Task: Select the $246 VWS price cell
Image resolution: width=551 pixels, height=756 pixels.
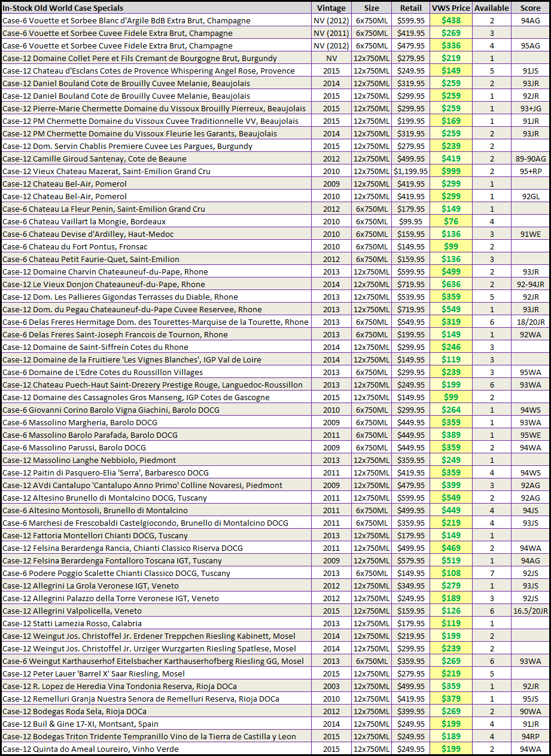Action: coord(451,347)
